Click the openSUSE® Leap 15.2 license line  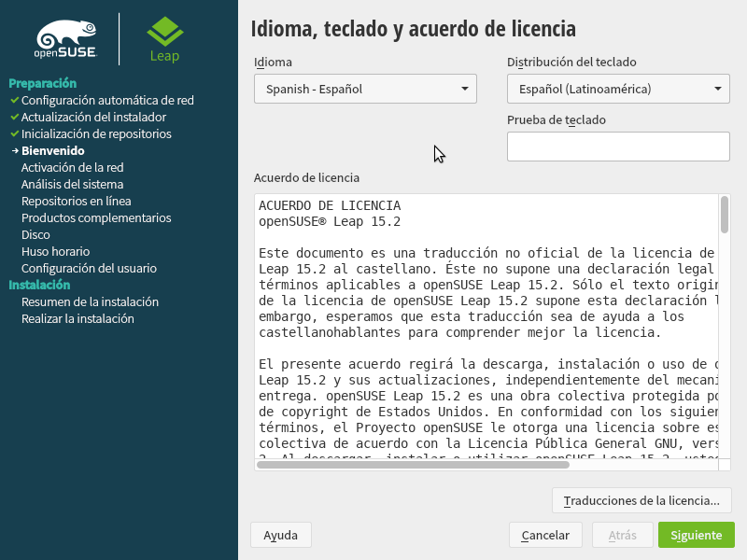click(x=330, y=221)
